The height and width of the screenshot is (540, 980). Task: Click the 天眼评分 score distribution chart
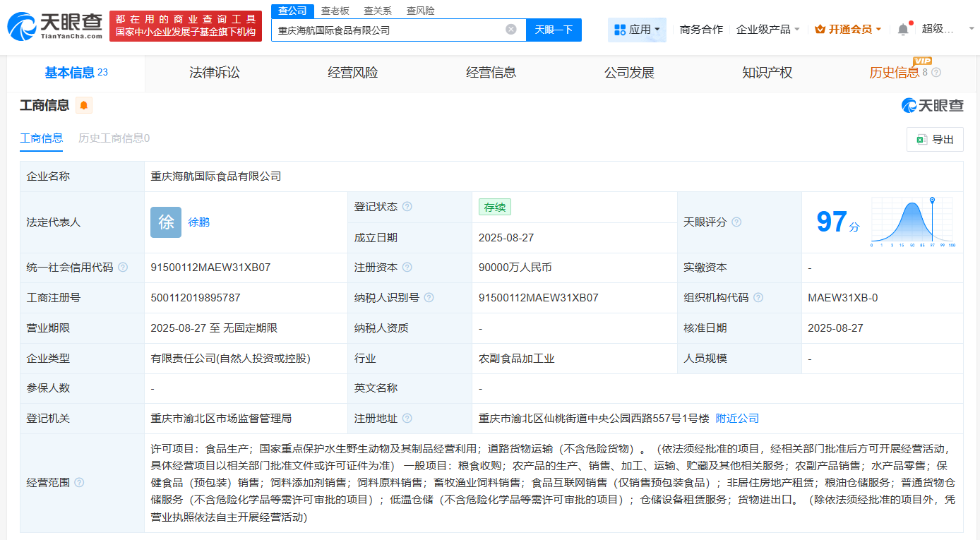[913, 222]
